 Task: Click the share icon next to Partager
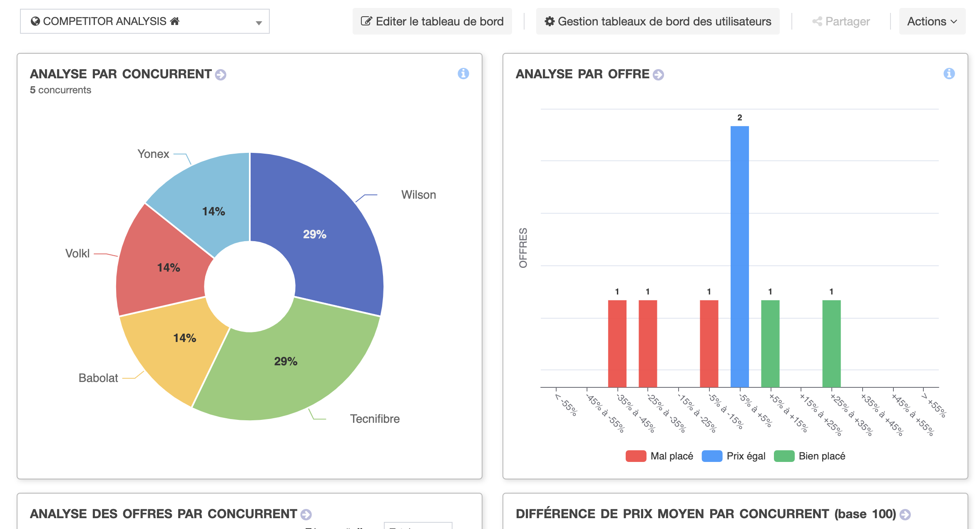[817, 21]
